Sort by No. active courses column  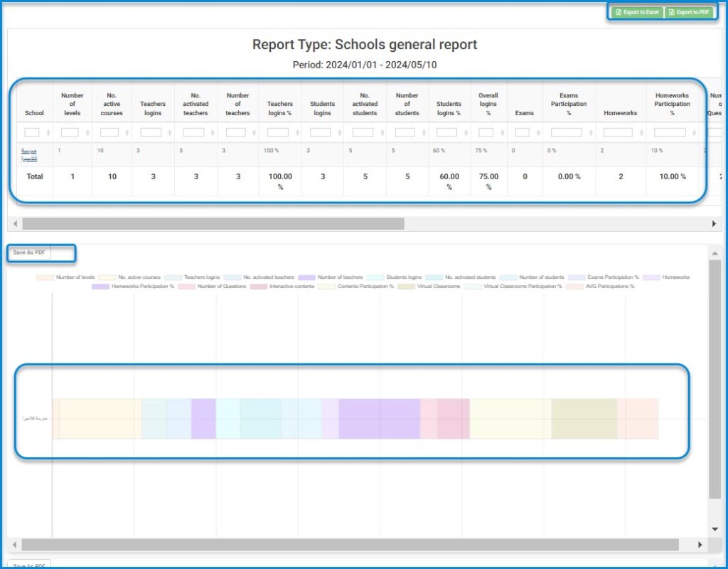pos(127,133)
